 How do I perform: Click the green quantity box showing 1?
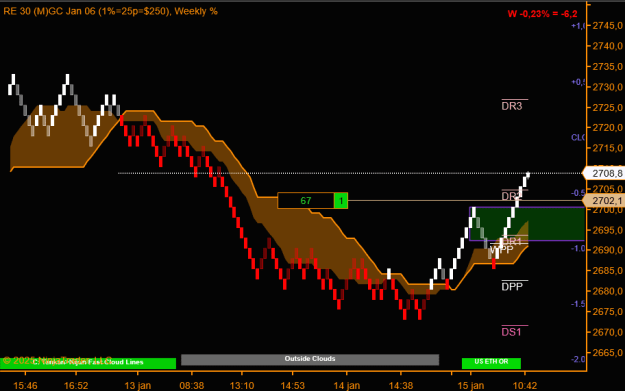point(341,200)
